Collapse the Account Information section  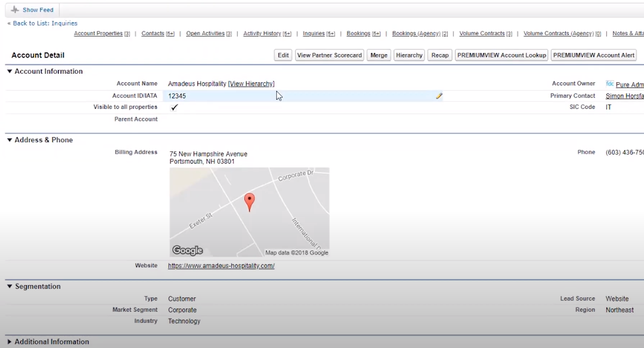10,71
